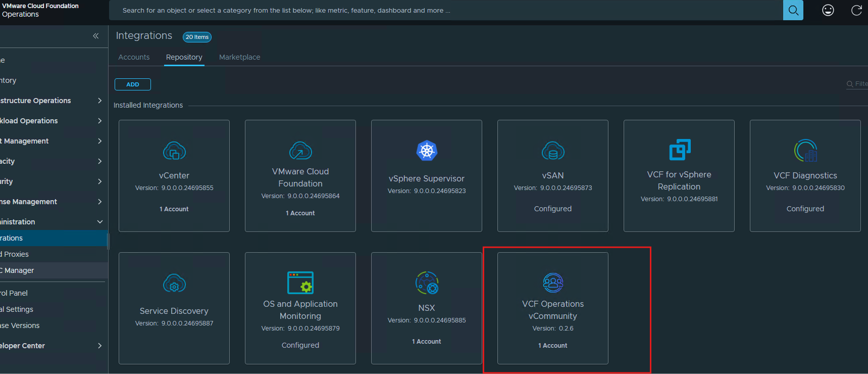
Task: Expand the License Management chevron
Action: [99, 202]
